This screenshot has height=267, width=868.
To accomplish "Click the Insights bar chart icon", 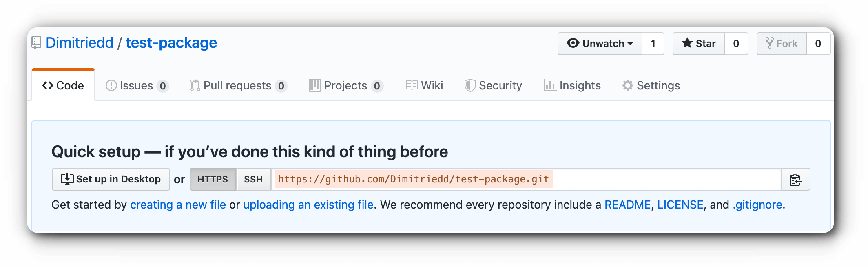I will pos(549,85).
